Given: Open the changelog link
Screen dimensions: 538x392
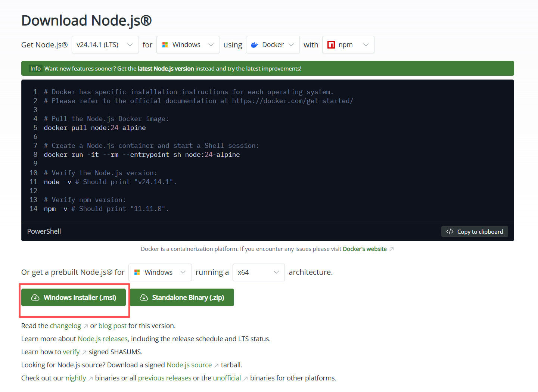Looking at the screenshot, I should [65, 326].
